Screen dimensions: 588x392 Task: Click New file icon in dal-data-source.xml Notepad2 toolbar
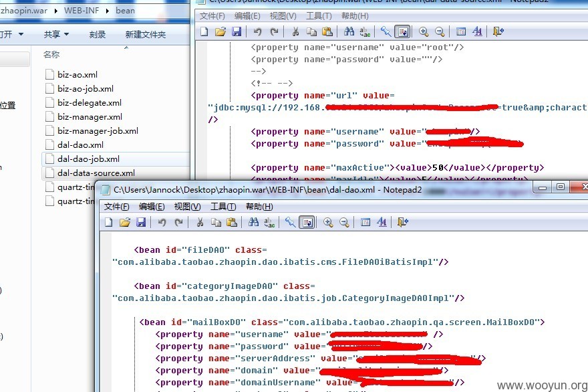[204, 32]
